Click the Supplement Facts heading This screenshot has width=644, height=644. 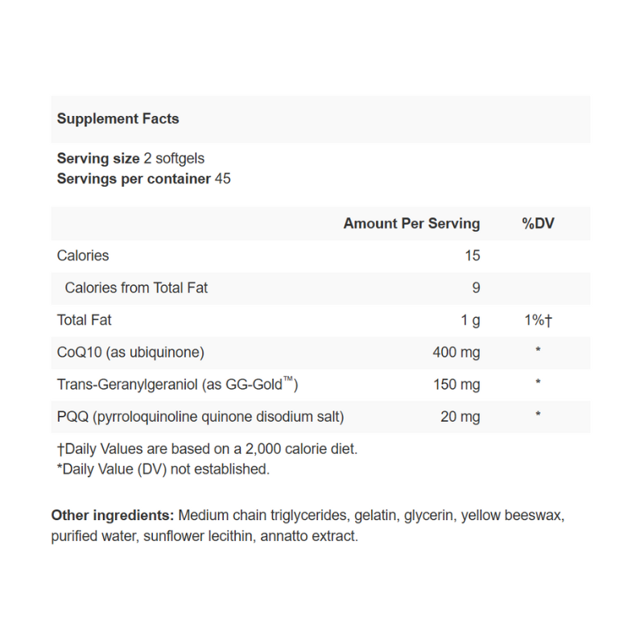click(118, 119)
